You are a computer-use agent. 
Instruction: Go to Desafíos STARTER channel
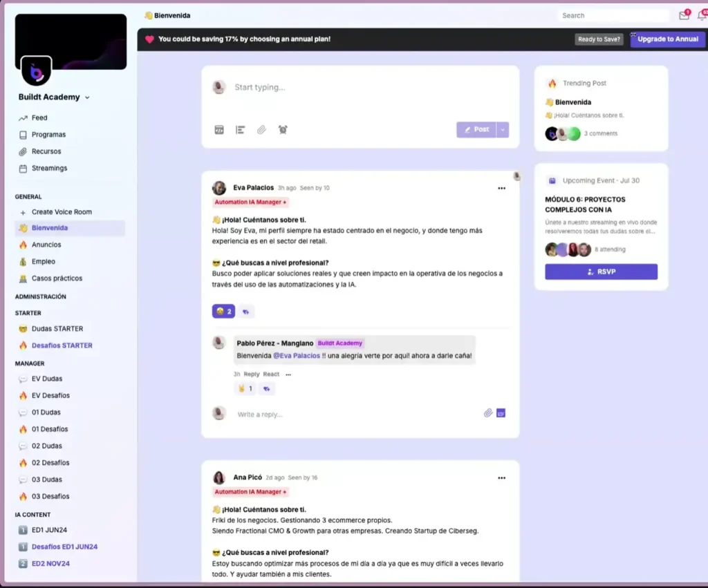coord(62,345)
